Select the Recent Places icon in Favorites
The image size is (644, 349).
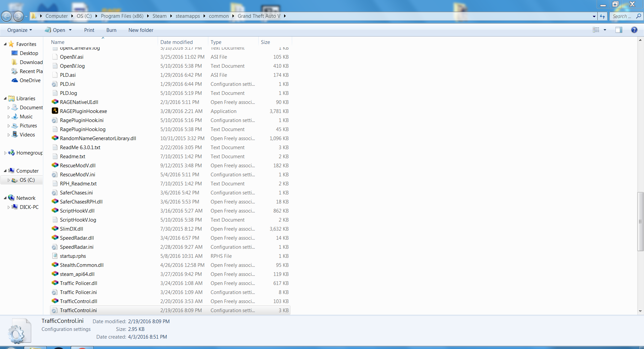pyautogui.click(x=14, y=71)
